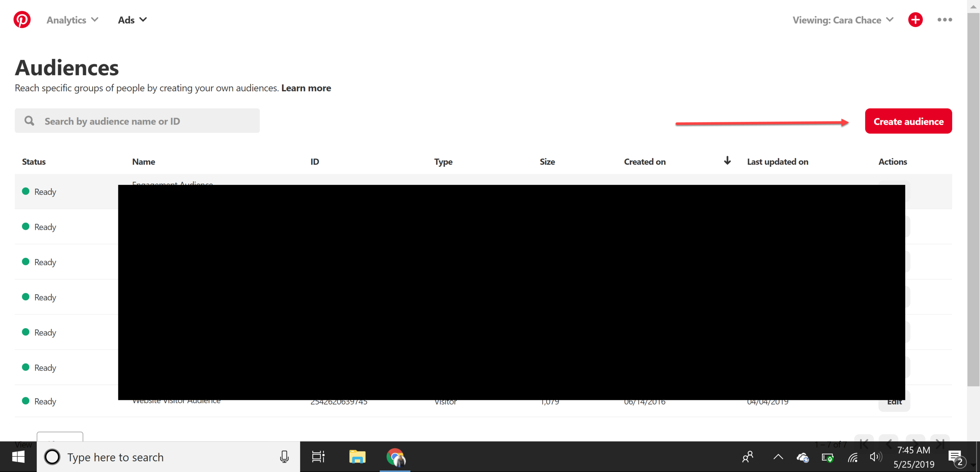Sort by Last updated on column header

click(777, 161)
